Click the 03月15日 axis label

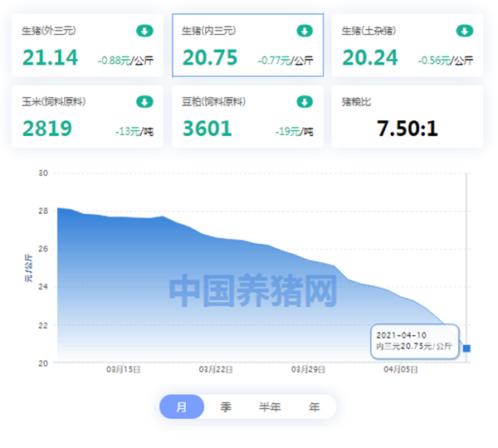[x=123, y=369]
